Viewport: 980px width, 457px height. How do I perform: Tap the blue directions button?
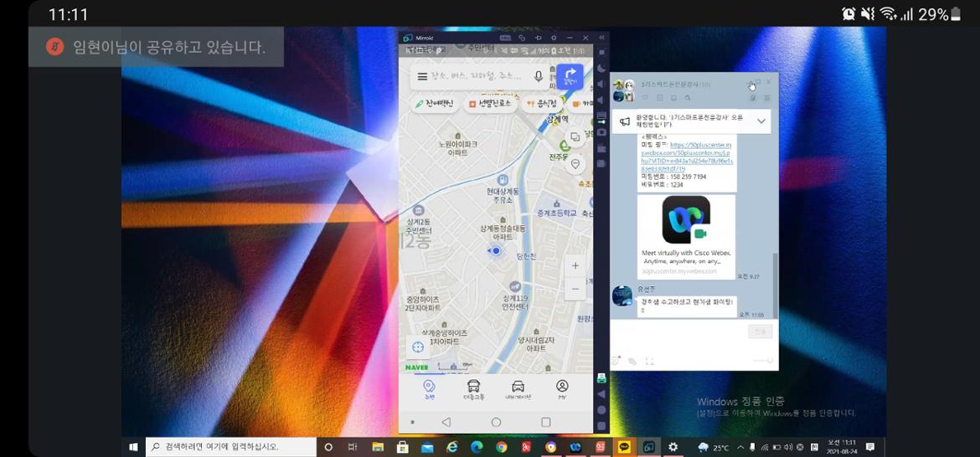tap(570, 76)
